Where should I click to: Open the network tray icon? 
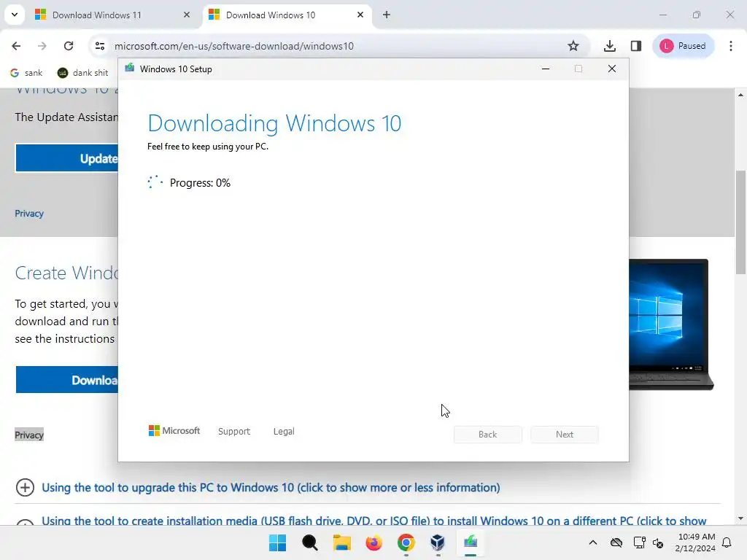click(x=639, y=542)
